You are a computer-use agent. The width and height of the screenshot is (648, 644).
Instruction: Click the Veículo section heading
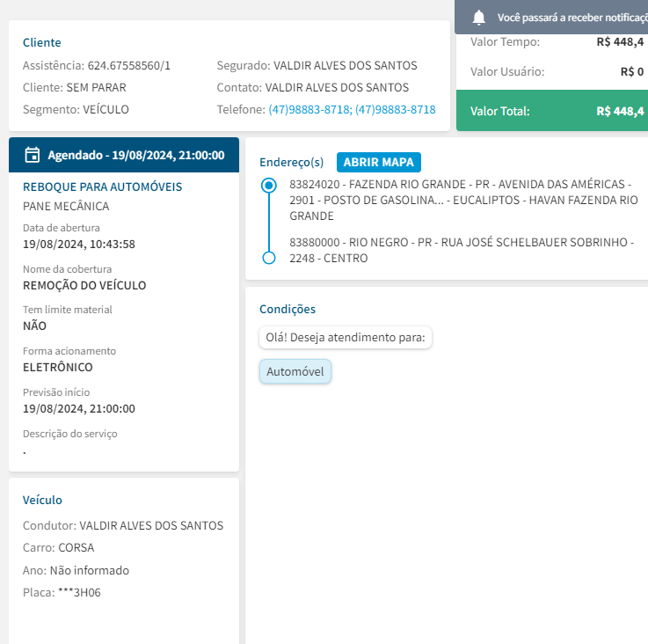click(42, 500)
